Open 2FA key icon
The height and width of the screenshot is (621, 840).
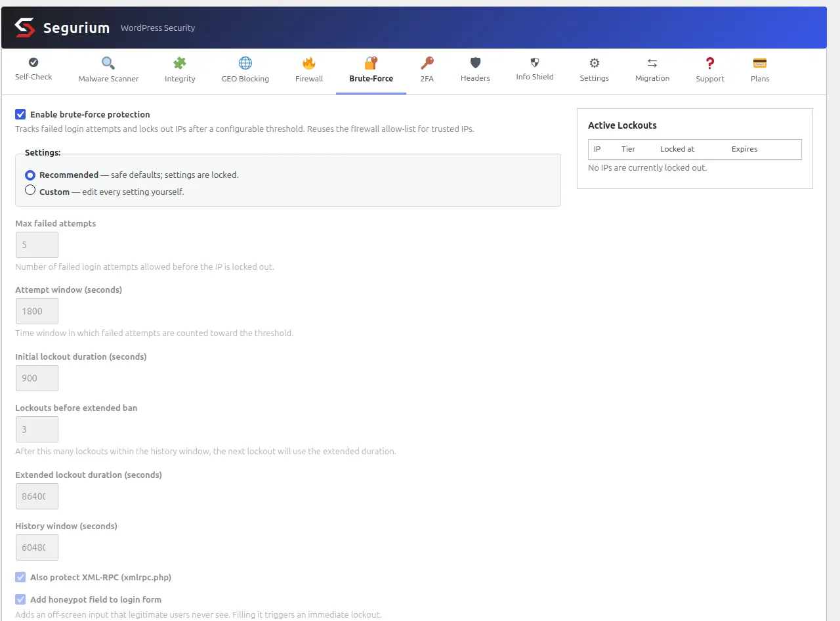point(427,63)
